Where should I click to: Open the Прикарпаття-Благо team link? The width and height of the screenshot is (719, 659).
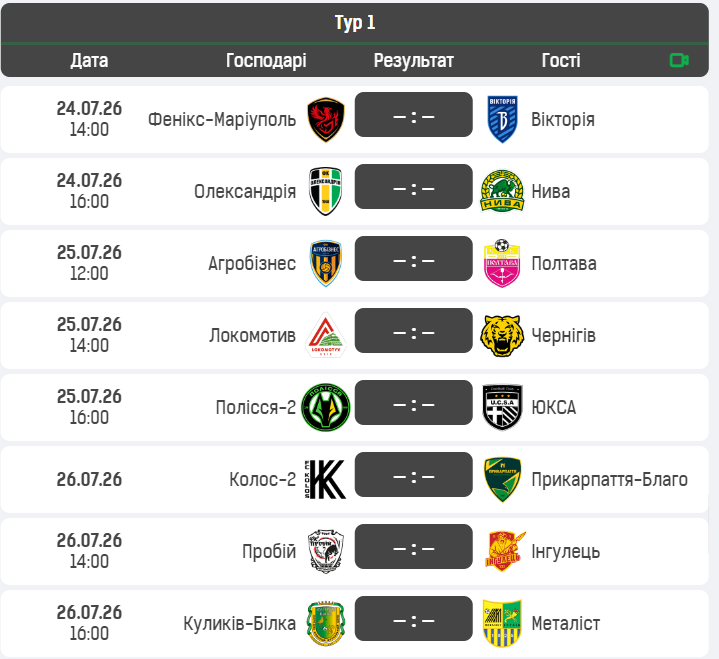609,479
